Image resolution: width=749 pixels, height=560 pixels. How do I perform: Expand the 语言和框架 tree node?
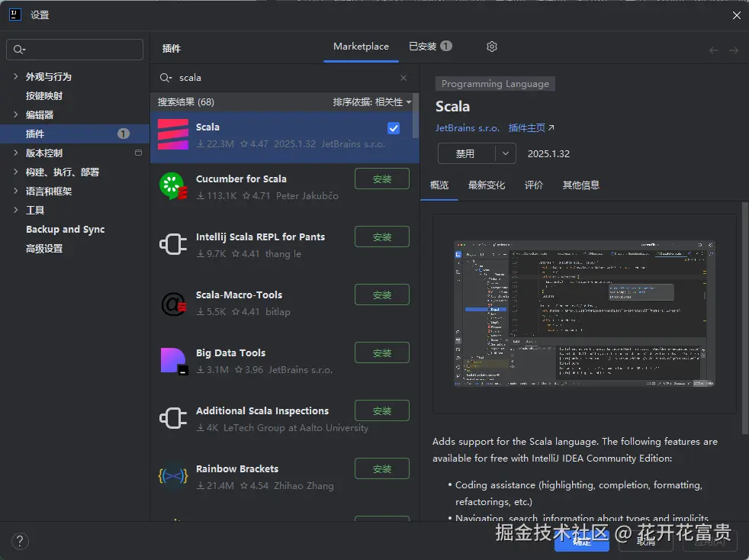point(16,191)
